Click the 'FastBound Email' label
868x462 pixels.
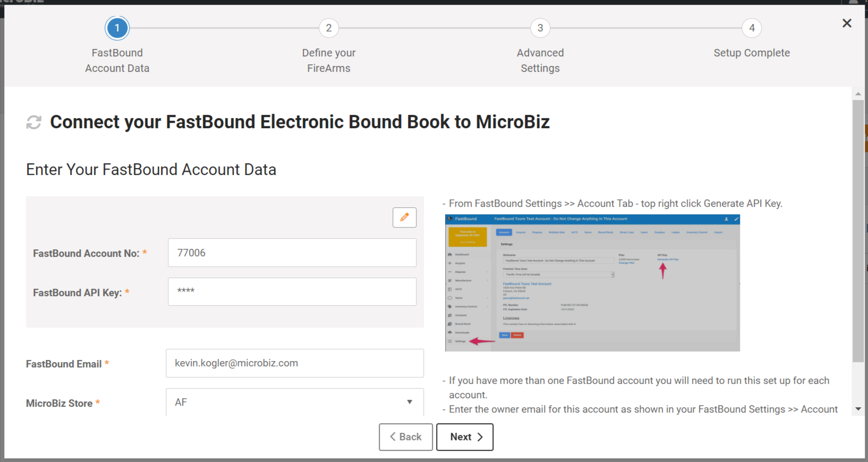point(64,364)
